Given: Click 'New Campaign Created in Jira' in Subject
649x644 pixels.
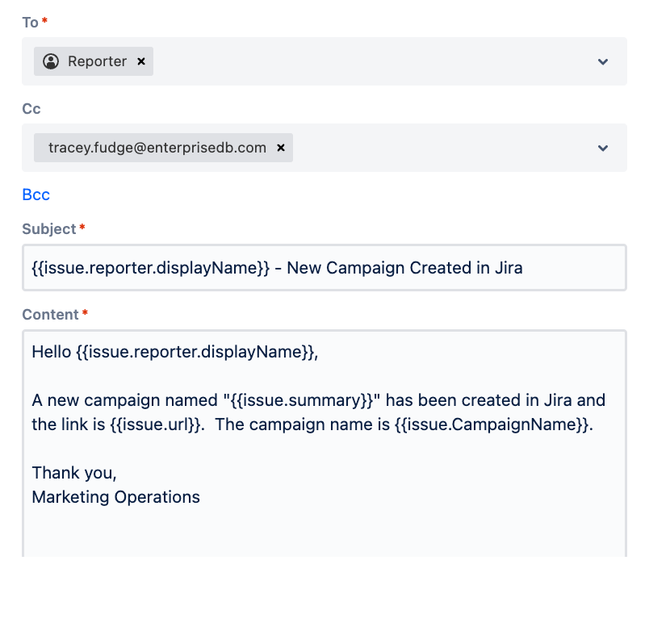Looking at the screenshot, I should pyautogui.click(x=404, y=268).
